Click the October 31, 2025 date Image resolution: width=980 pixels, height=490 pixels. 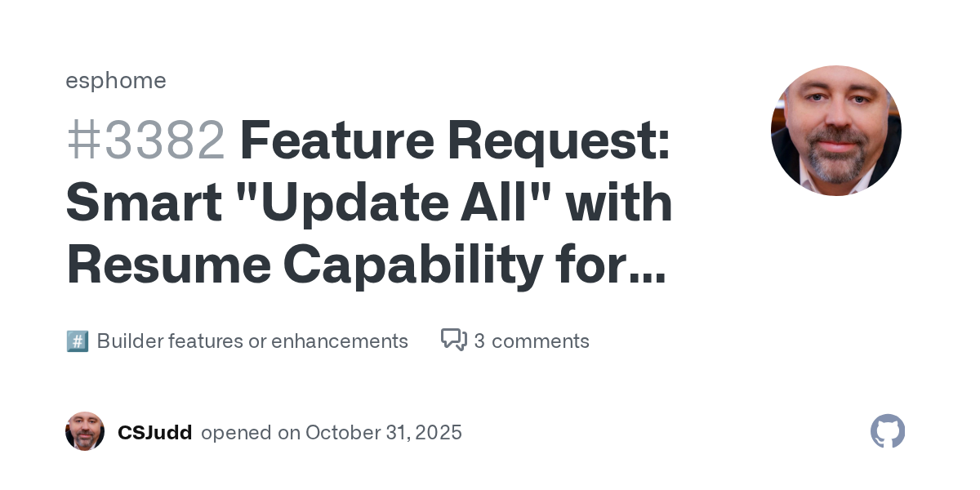384,432
